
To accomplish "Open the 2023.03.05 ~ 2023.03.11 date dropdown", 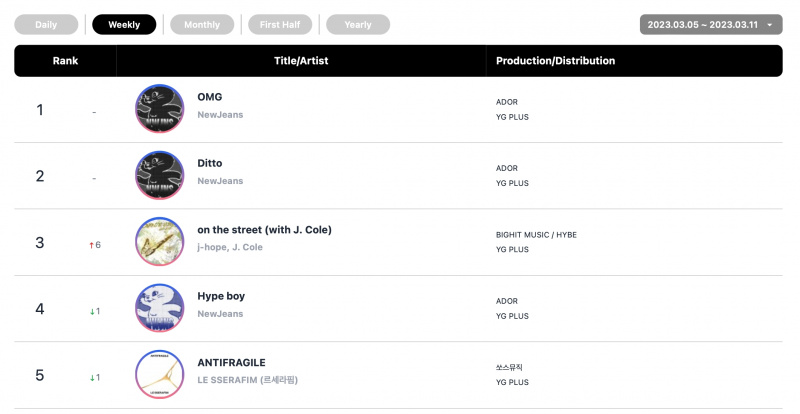I will tap(711, 25).
